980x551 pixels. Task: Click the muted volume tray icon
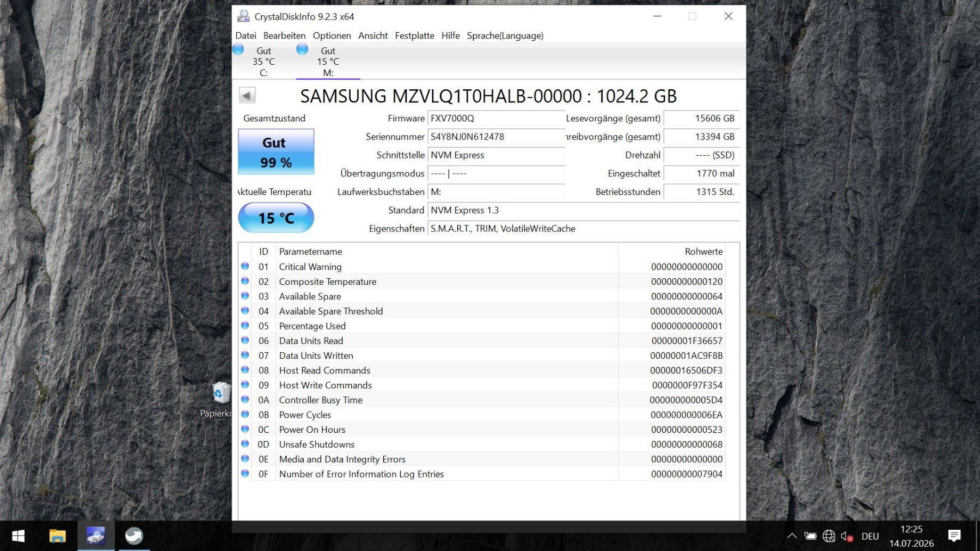[x=847, y=536]
